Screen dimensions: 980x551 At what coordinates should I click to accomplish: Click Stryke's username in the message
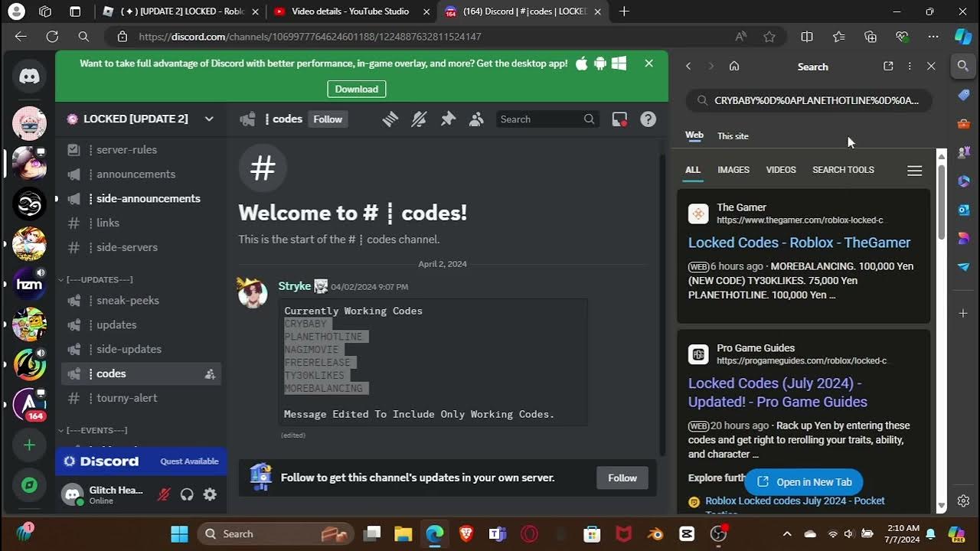(294, 286)
